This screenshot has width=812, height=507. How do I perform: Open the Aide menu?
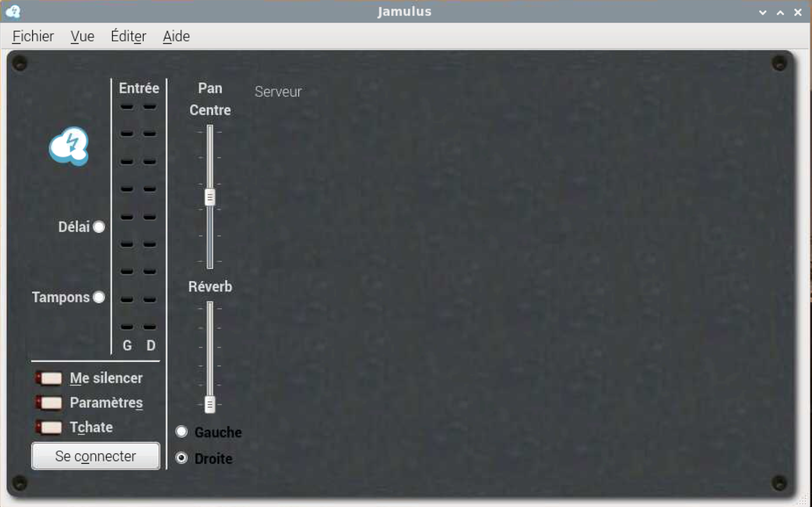click(x=176, y=36)
